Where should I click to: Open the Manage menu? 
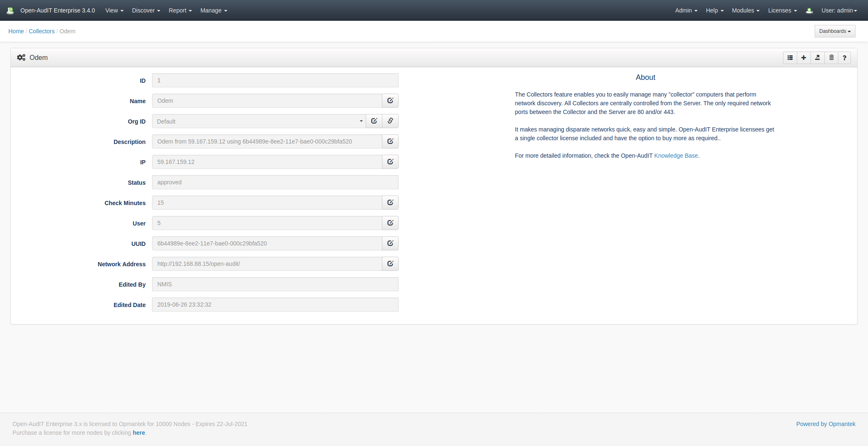click(x=213, y=10)
